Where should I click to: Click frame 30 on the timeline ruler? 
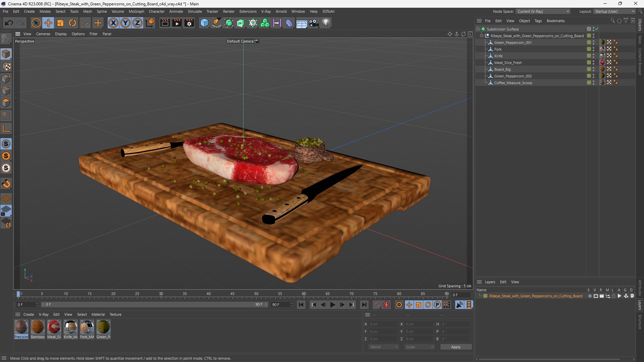pos(161,294)
